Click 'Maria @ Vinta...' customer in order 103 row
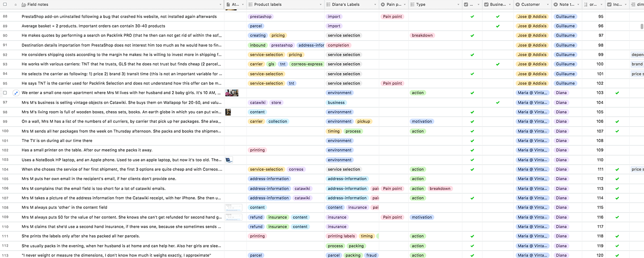Screen dimensions: 644x258 pyautogui.click(x=532, y=93)
